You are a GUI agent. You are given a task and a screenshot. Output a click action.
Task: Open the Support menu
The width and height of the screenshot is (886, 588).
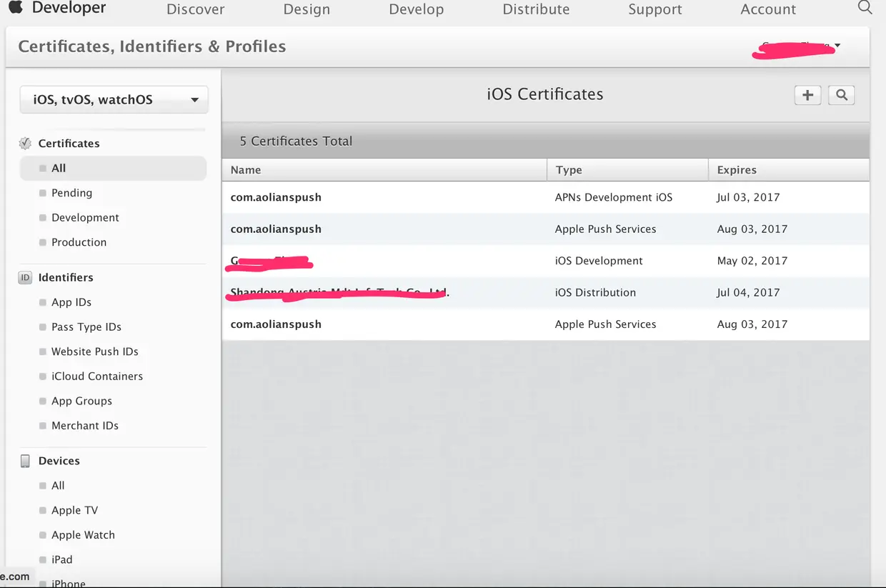pos(655,9)
